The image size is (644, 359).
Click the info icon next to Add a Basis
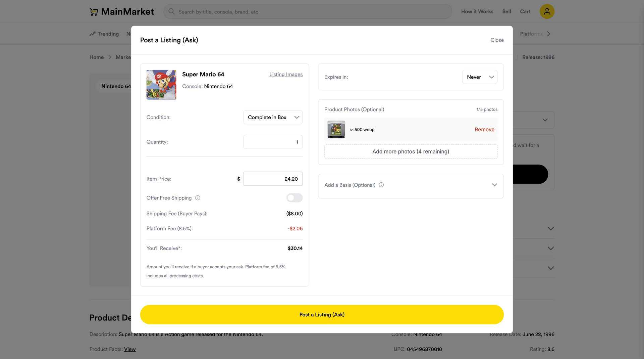coord(381,185)
